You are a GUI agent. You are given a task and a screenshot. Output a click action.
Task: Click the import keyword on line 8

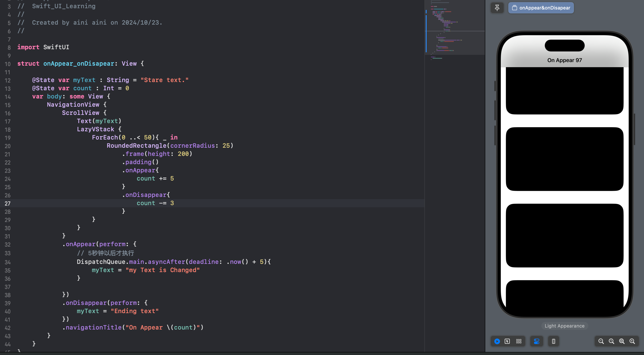(x=28, y=47)
